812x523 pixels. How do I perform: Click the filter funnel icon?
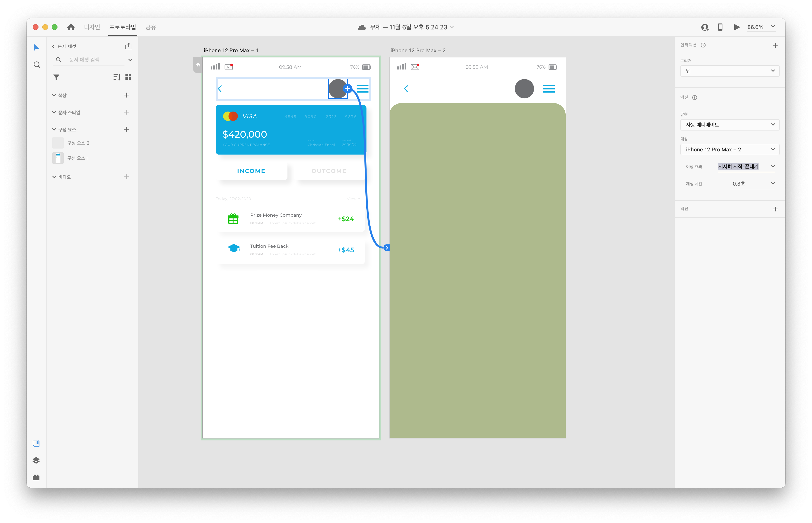57,77
